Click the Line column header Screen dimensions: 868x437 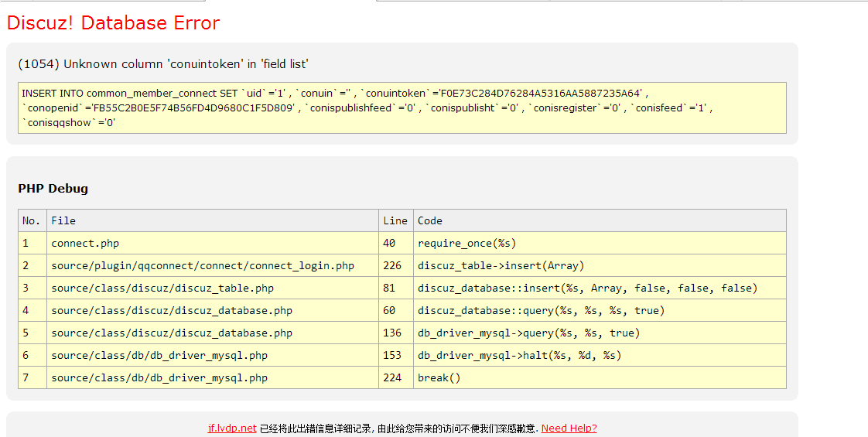pos(395,220)
